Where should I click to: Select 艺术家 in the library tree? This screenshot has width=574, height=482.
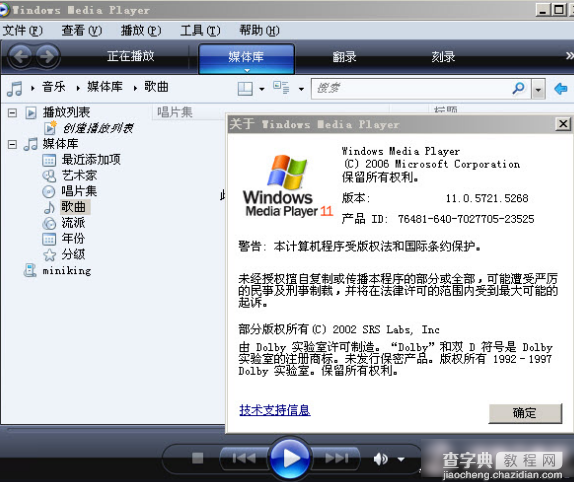coord(79,176)
